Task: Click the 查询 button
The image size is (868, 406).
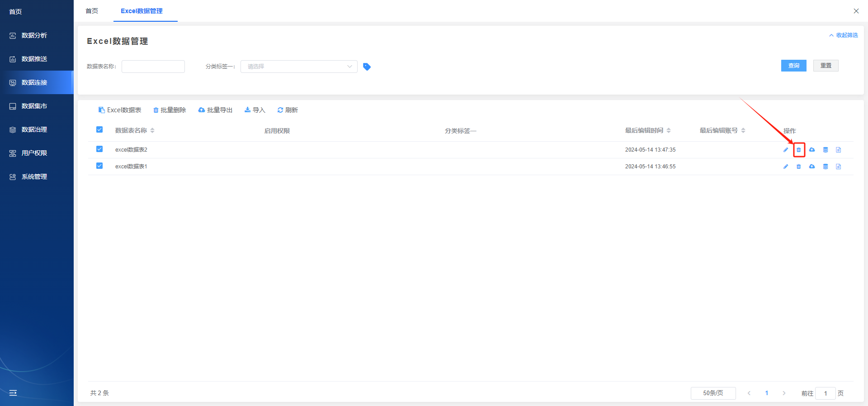Action: coord(794,66)
